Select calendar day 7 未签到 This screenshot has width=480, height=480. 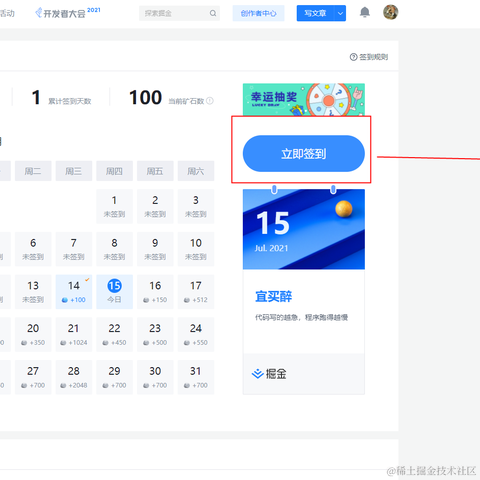pyautogui.click(x=74, y=249)
